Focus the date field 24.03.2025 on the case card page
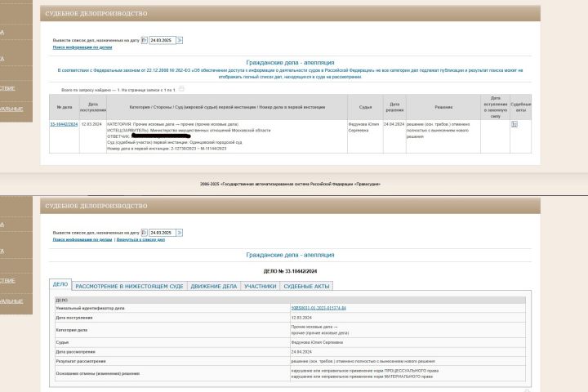 [162, 233]
